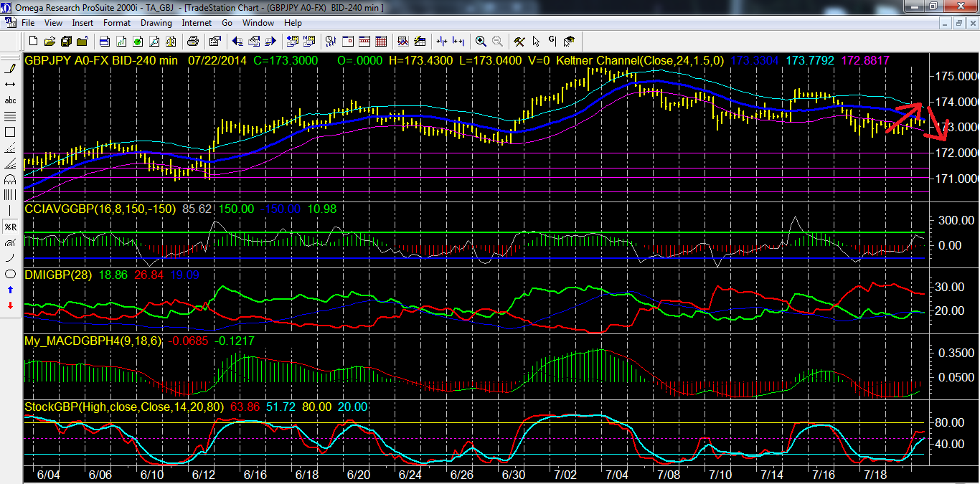Activate the %R percent retracement tool
This screenshot has width=980, height=484.
tap(10, 227)
